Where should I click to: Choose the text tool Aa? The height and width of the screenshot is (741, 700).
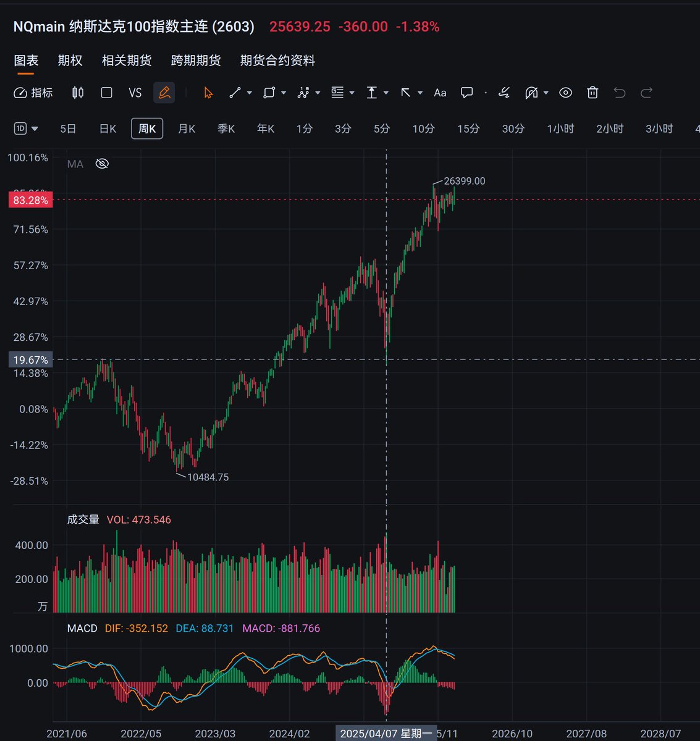(x=440, y=93)
